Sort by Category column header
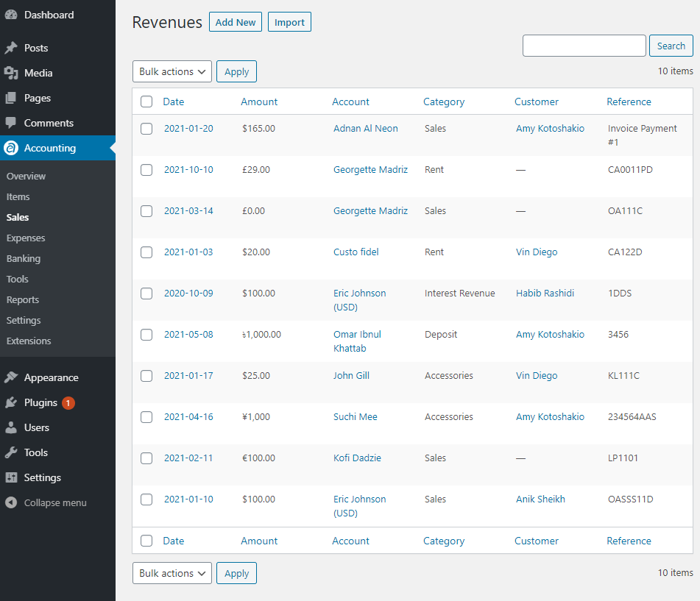 (x=444, y=102)
